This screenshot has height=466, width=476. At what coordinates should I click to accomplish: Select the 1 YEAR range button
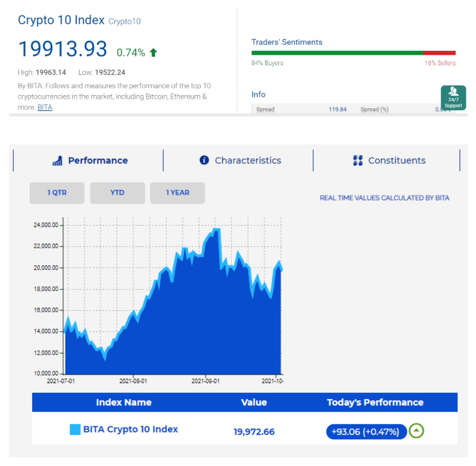[x=177, y=193]
